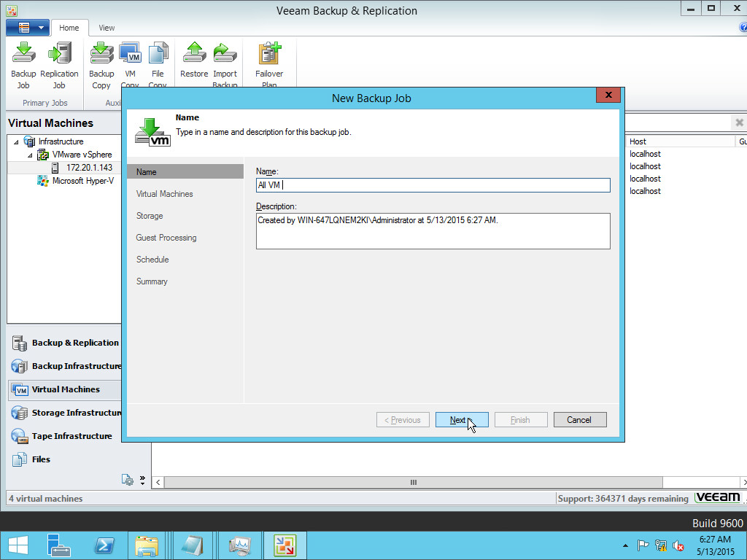Click the network tray icon
Viewport: 747px width, 560px height.
tap(661, 545)
